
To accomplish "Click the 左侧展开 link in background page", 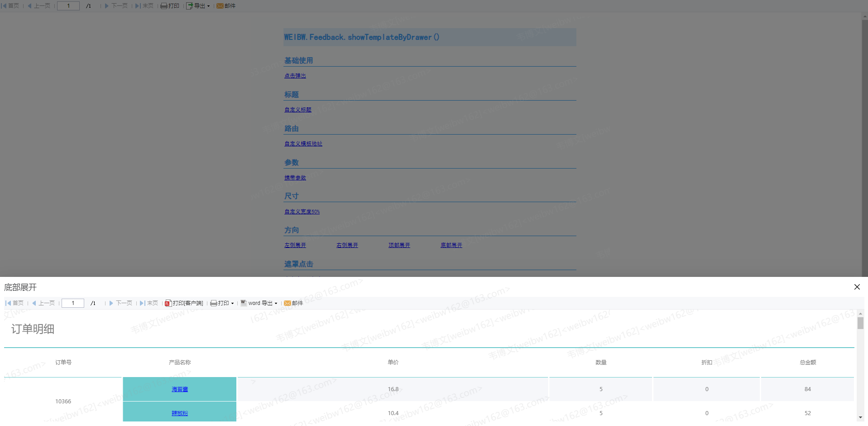I will click(x=295, y=245).
